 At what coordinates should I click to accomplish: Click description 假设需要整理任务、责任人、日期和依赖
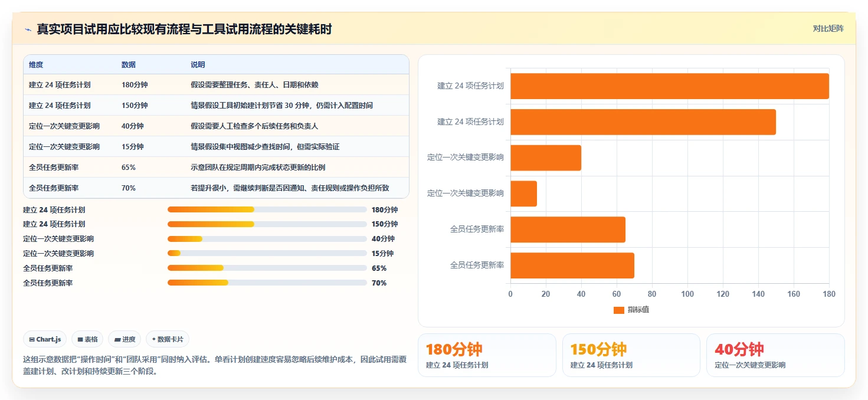coord(255,85)
